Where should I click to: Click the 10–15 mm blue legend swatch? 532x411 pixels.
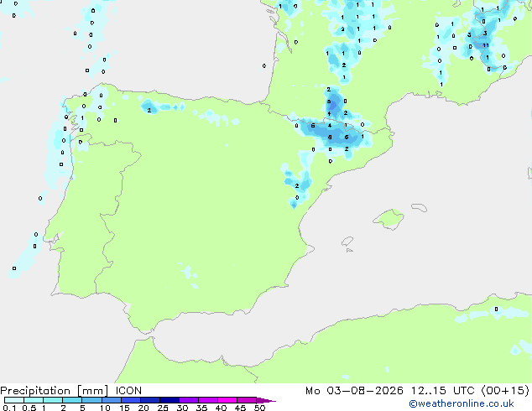(x=111, y=400)
